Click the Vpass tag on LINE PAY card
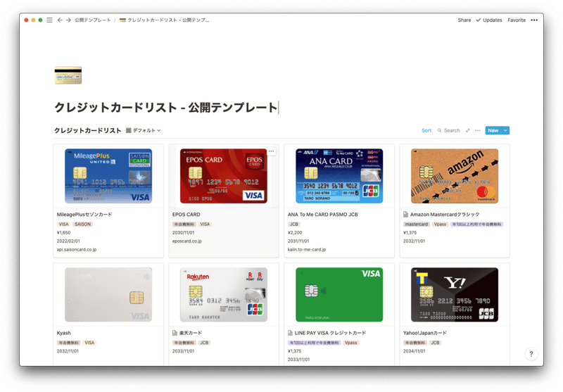 point(350,343)
